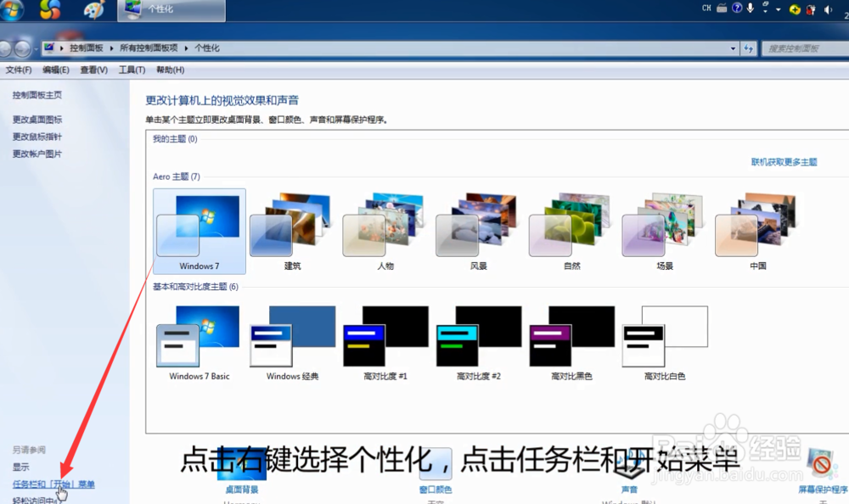Open 更改鼠标指针 link

point(37,137)
